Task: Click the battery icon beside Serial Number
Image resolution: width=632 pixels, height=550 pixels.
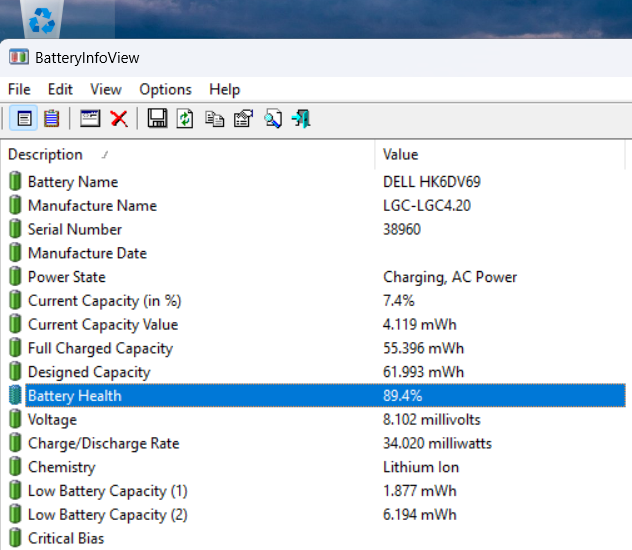Action: 15,228
